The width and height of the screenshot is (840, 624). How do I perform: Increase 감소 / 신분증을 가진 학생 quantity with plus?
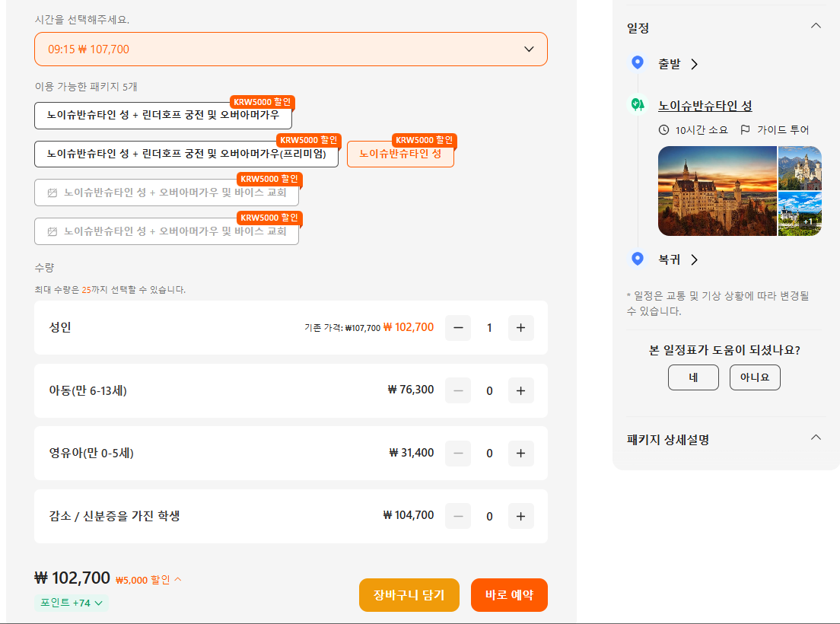click(x=520, y=516)
